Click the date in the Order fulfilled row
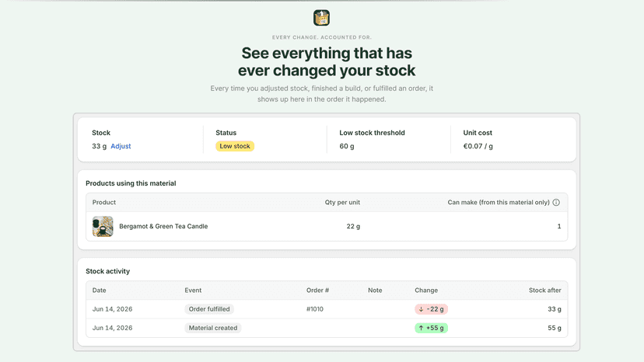 112,309
